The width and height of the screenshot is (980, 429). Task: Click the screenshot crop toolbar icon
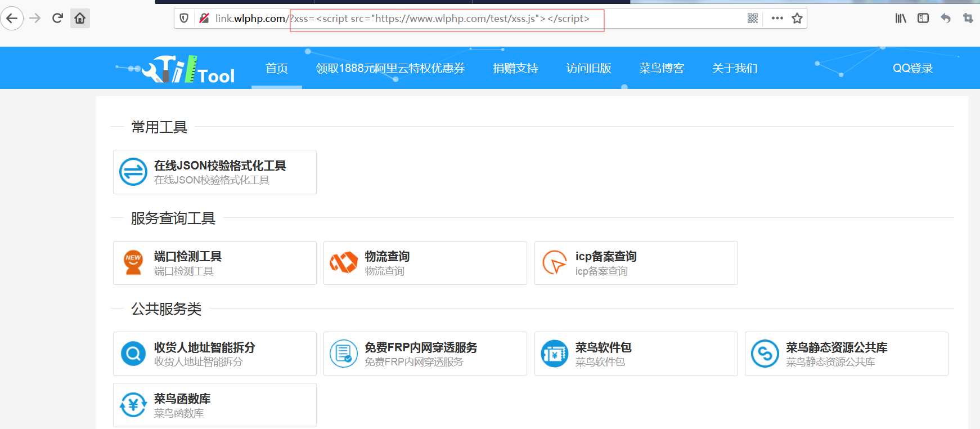click(x=968, y=19)
